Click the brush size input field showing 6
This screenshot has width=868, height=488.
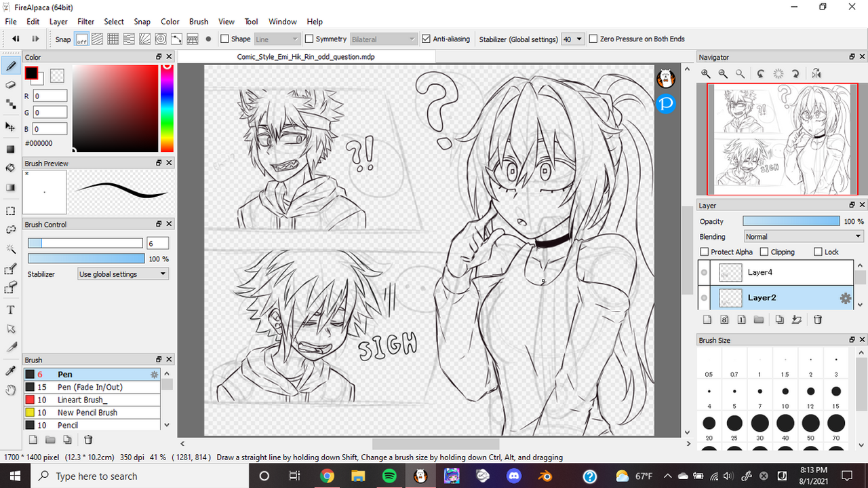157,244
